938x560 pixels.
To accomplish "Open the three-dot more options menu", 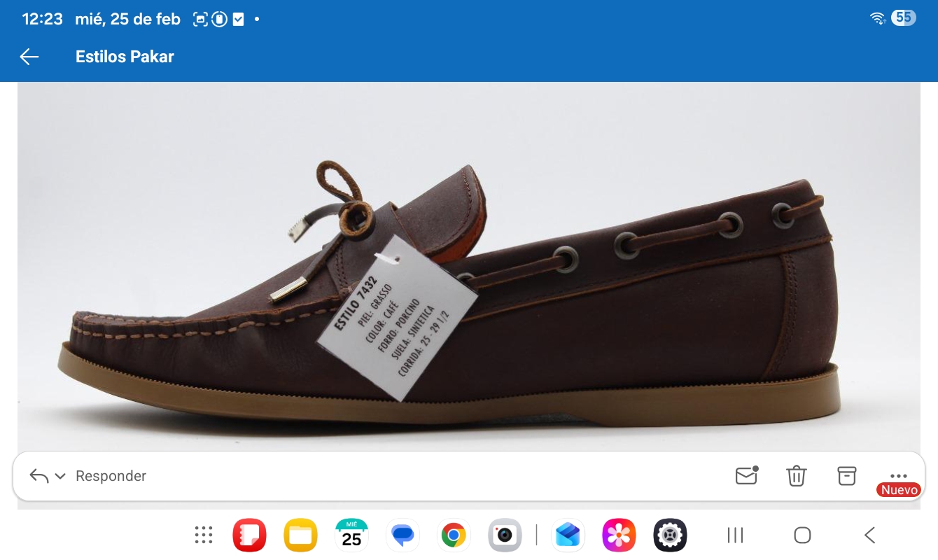I will pos(898,475).
